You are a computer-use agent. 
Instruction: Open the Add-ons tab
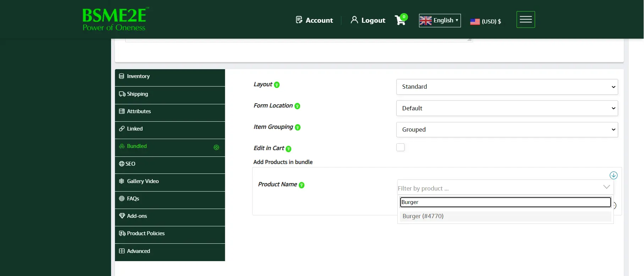pos(170,217)
